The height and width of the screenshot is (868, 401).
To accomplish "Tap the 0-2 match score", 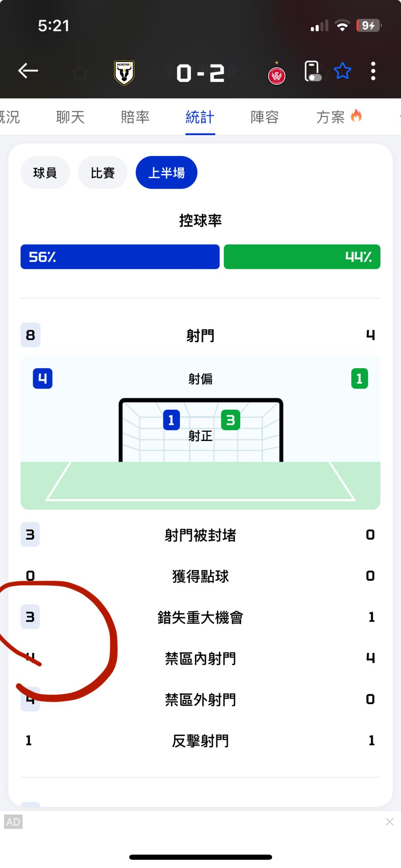I will [x=200, y=73].
